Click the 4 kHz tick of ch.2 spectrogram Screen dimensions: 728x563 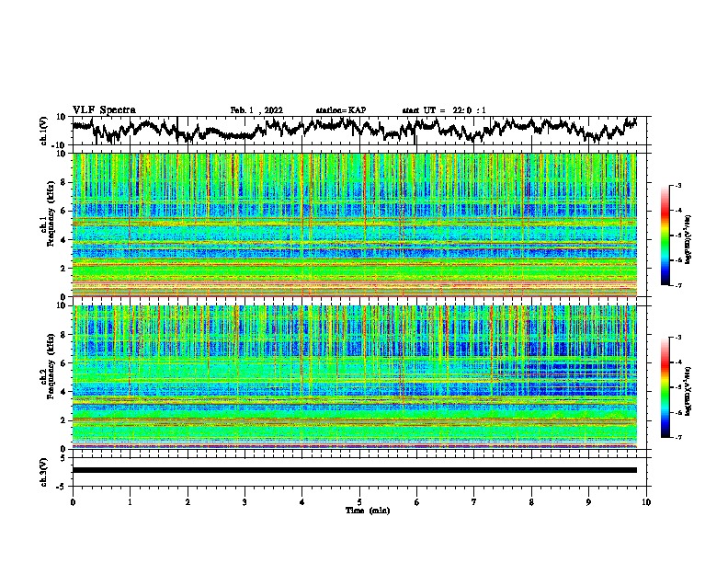pyautogui.click(x=64, y=392)
